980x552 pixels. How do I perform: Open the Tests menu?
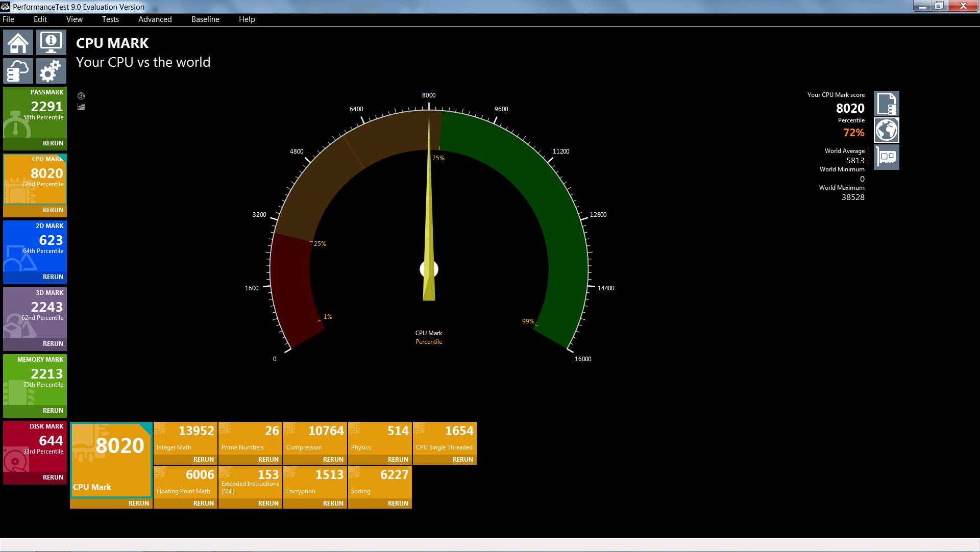110,19
